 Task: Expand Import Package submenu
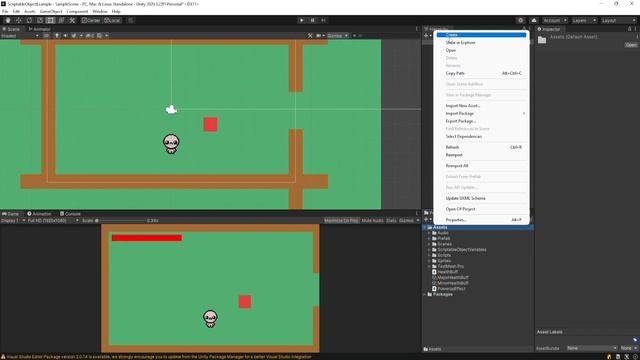pos(481,113)
